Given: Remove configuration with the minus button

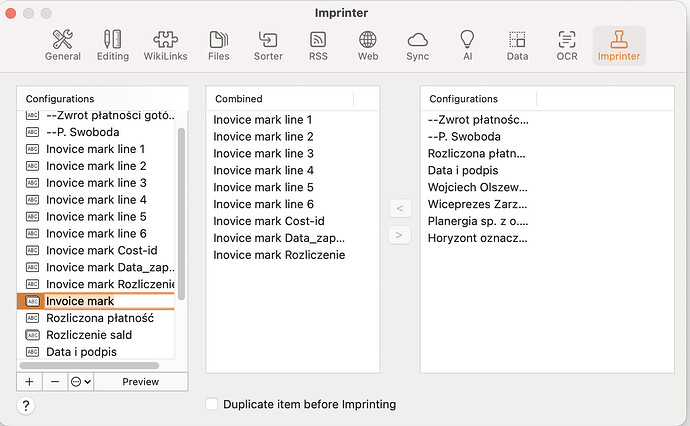Looking at the screenshot, I should click(55, 381).
